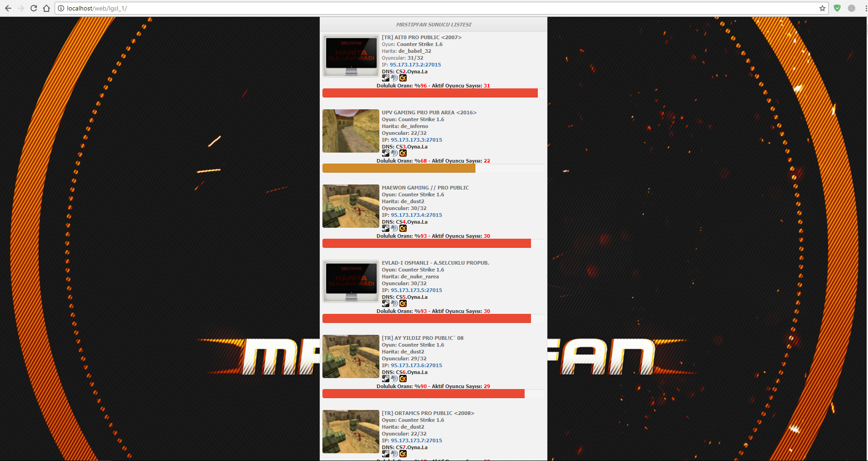Click the 90% occupancy bar of AY YILDIZ

pos(424,394)
